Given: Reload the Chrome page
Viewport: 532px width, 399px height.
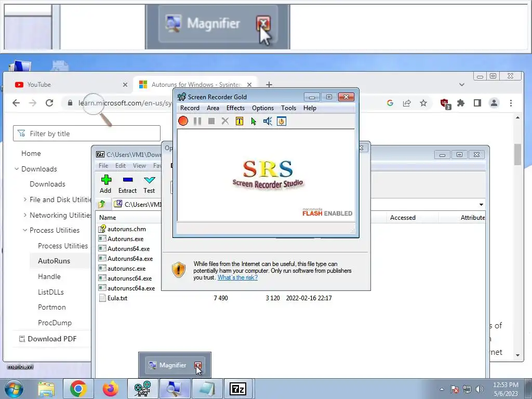Looking at the screenshot, I should [x=49, y=103].
